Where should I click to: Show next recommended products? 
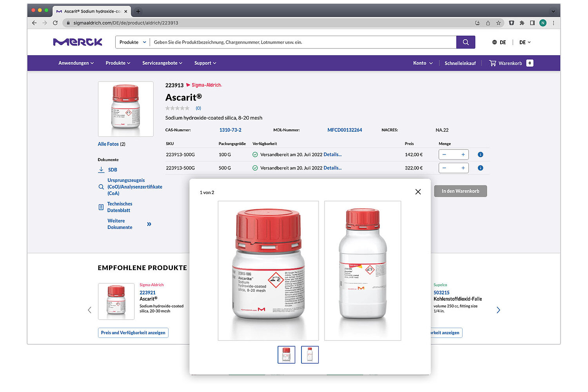point(498,310)
